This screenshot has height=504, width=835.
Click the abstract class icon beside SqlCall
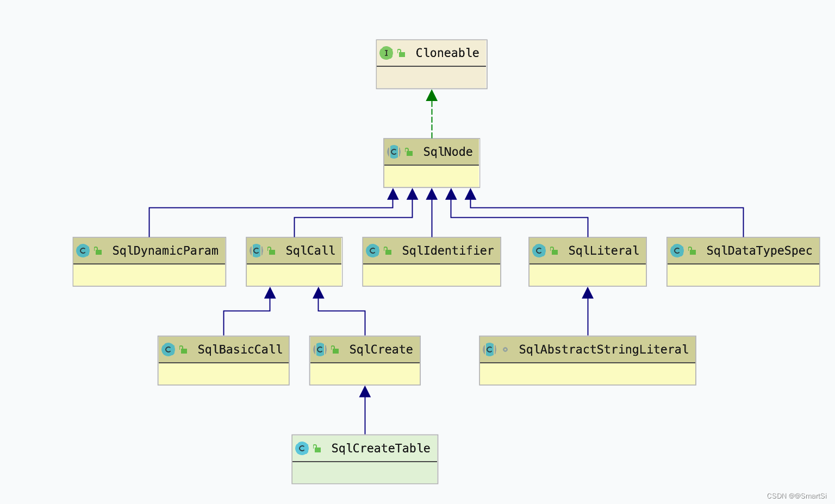256,250
